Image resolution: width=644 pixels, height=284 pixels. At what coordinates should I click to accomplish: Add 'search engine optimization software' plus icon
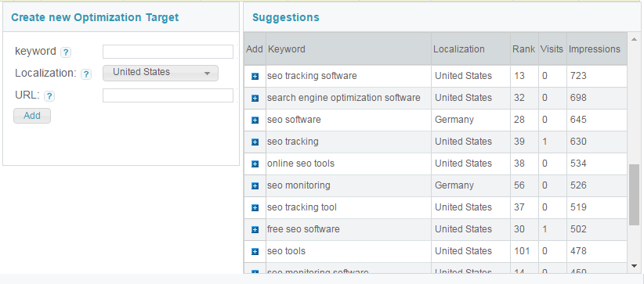click(255, 98)
